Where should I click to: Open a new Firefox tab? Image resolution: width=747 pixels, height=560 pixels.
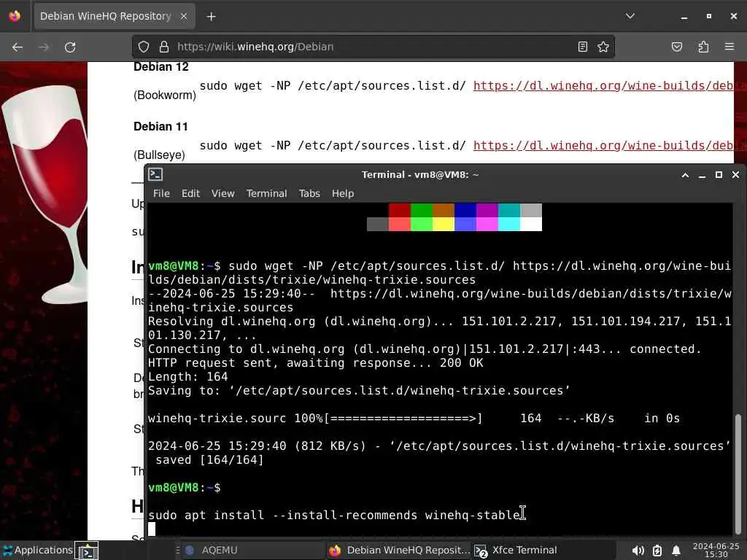click(x=211, y=17)
